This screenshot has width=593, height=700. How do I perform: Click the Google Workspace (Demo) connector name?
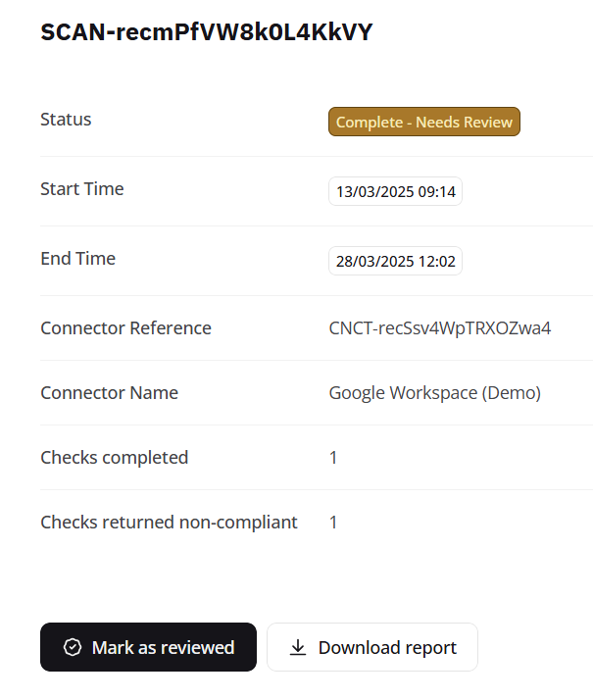(434, 393)
